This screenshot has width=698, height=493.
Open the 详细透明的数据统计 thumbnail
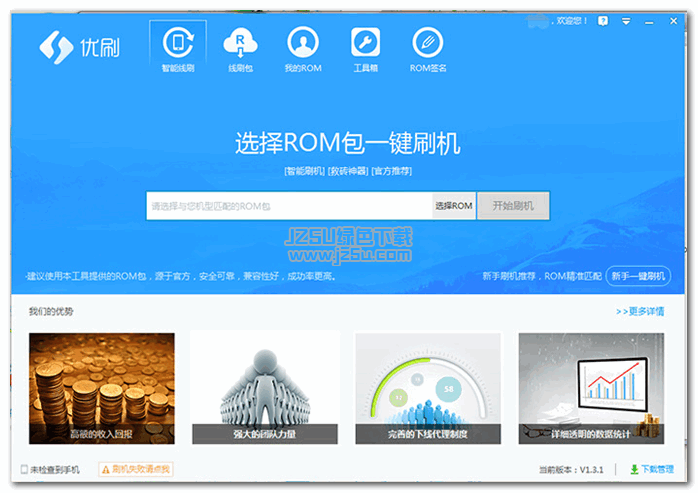(591, 388)
